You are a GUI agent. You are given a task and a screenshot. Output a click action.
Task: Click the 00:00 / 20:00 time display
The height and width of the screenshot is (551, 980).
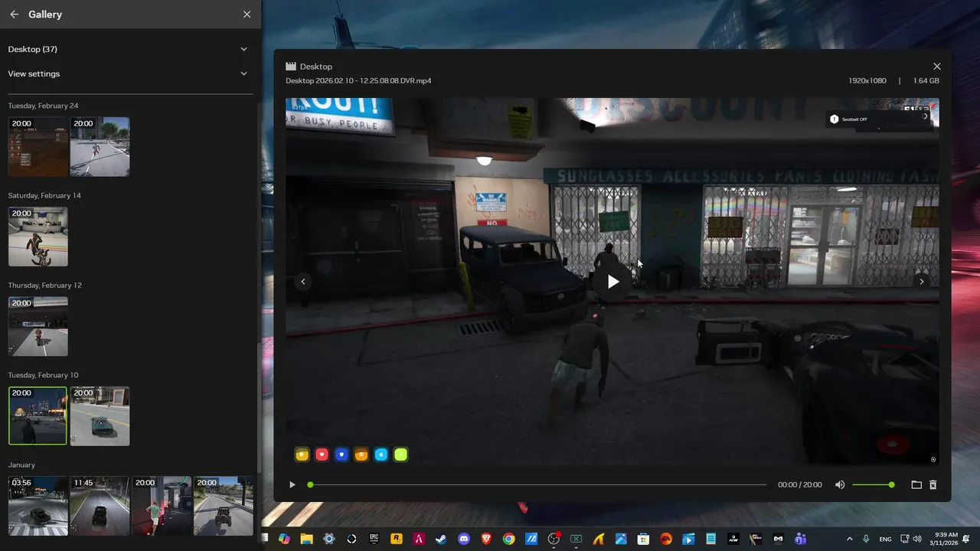tap(800, 484)
